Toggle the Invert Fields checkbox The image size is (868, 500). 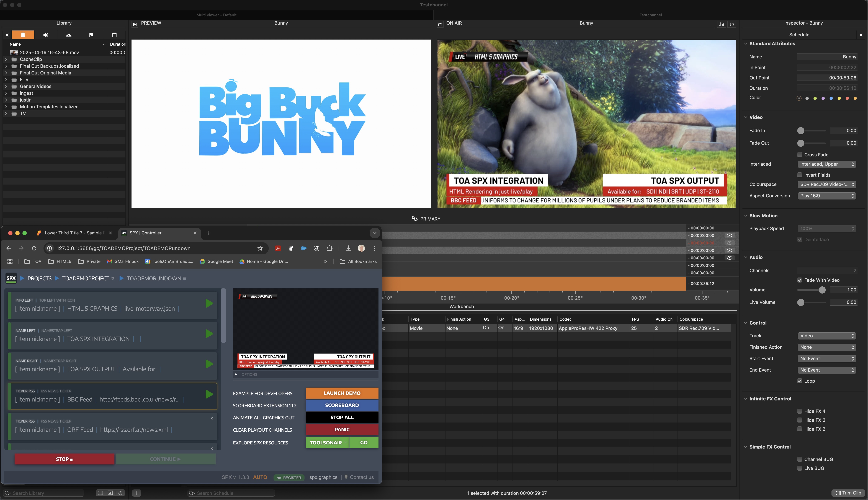(800, 175)
